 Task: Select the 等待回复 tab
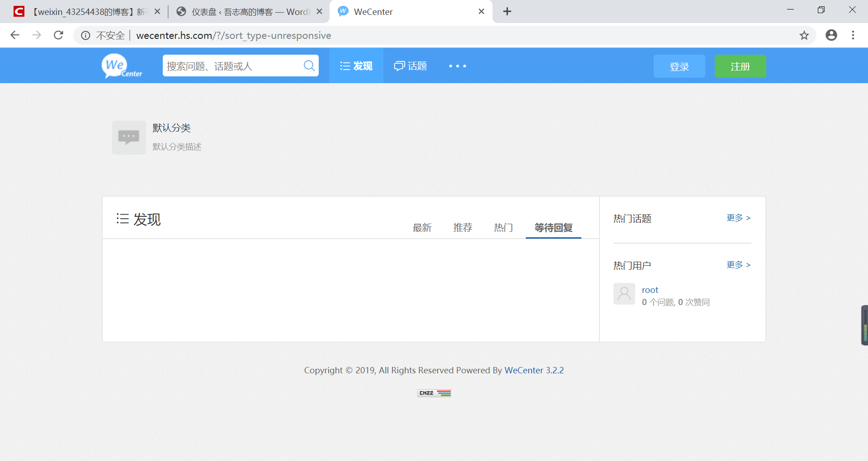coord(553,227)
